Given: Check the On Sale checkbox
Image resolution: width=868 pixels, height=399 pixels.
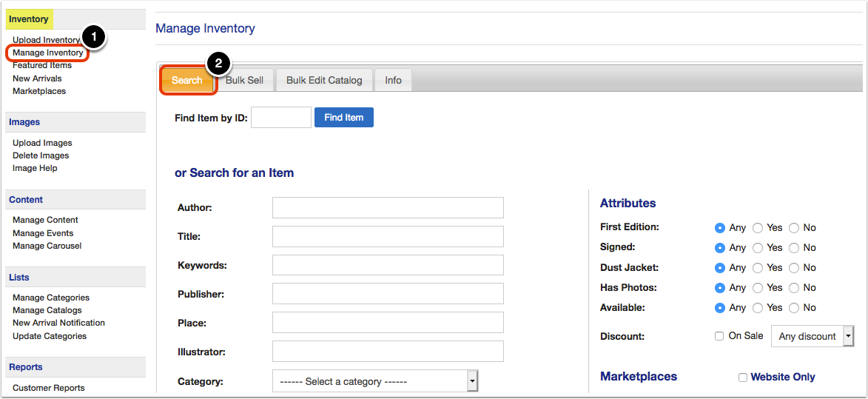Looking at the screenshot, I should [719, 336].
